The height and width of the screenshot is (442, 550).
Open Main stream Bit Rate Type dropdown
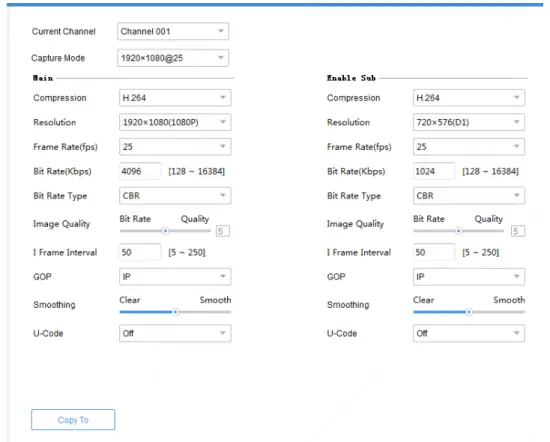pyautogui.click(x=175, y=196)
